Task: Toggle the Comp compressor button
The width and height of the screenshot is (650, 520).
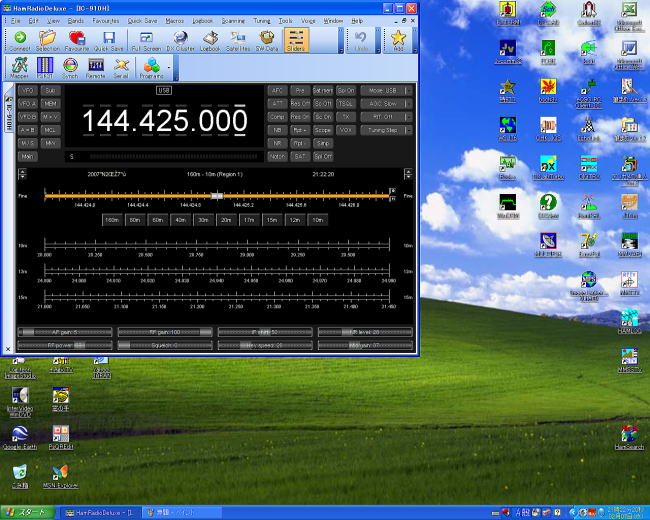Action: click(x=277, y=117)
